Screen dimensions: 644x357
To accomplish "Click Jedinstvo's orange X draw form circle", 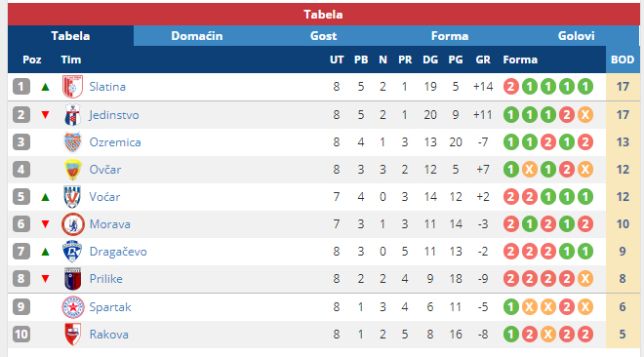I will (585, 115).
